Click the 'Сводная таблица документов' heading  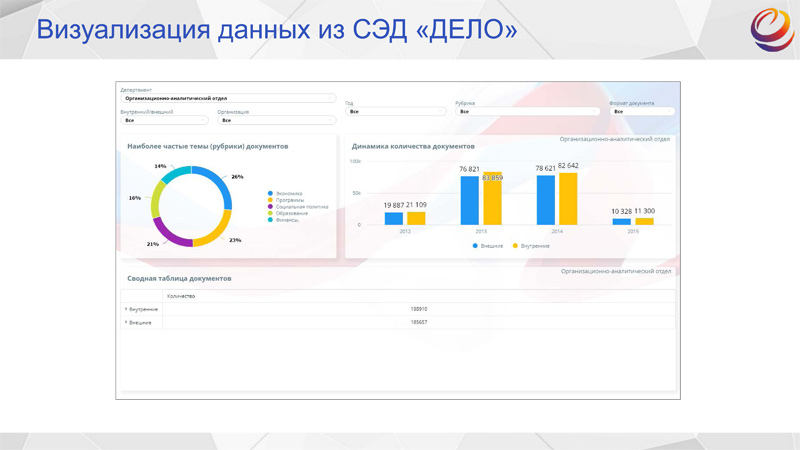pyautogui.click(x=179, y=278)
